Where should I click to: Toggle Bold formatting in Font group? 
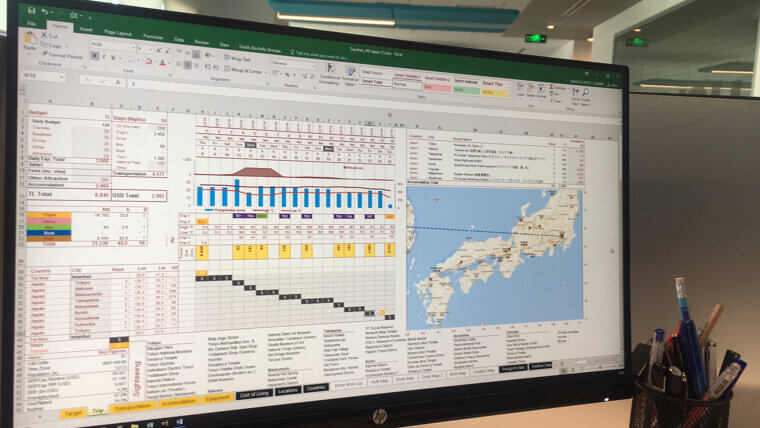point(93,58)
